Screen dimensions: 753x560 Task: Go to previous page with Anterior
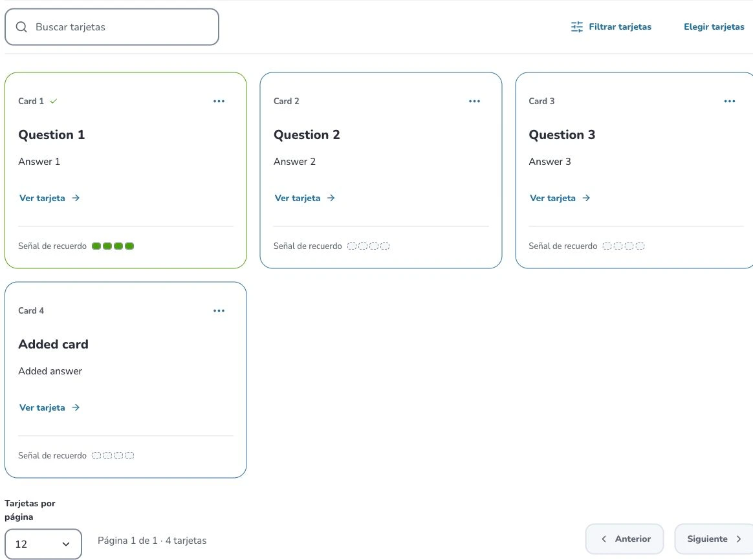click(x=625, y=539)
